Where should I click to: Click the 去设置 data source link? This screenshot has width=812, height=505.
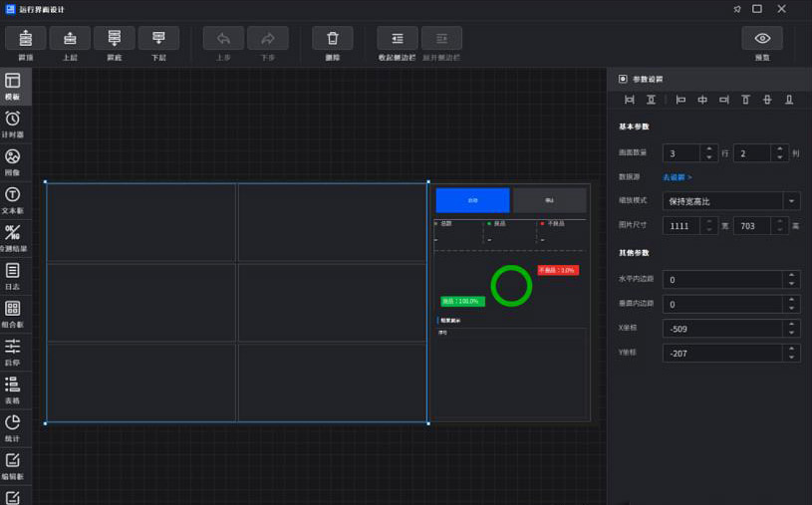(x=677, y=177)
